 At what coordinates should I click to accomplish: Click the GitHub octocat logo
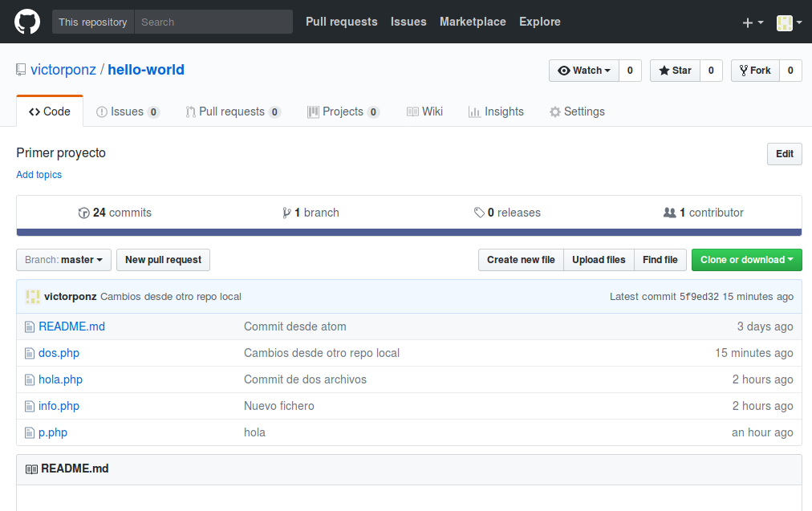tap(26, 21)
